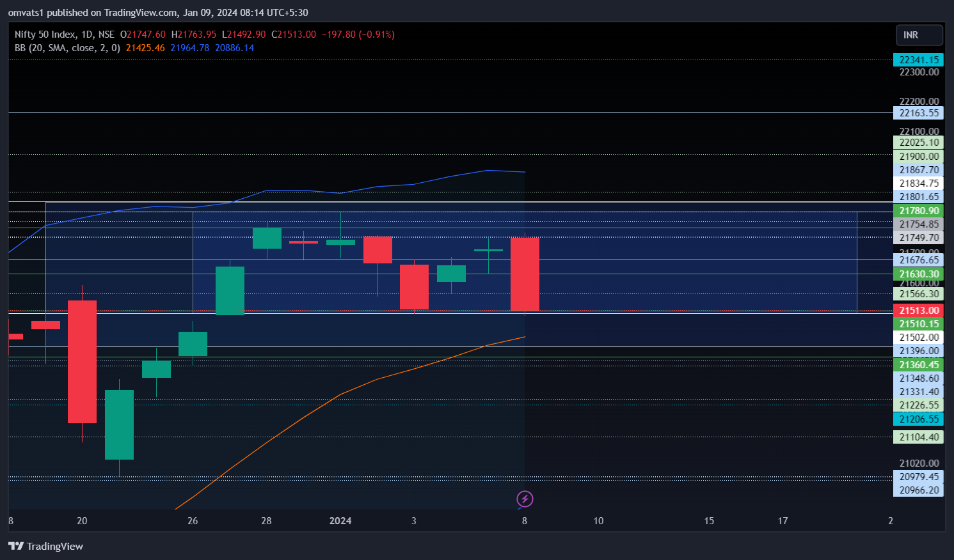This screenshot has height=560, width=954.
Task: Click date 17 on the time axis
Action: click(x=783, y=521)
